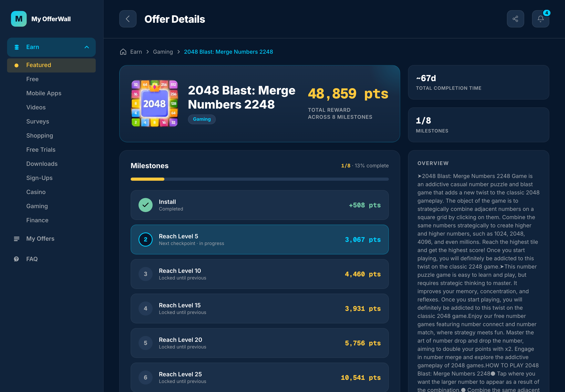The width and height of the screenshot is (565, 392).
Task: Click the 3,067 pts reward value
Action: pos(363,240)
